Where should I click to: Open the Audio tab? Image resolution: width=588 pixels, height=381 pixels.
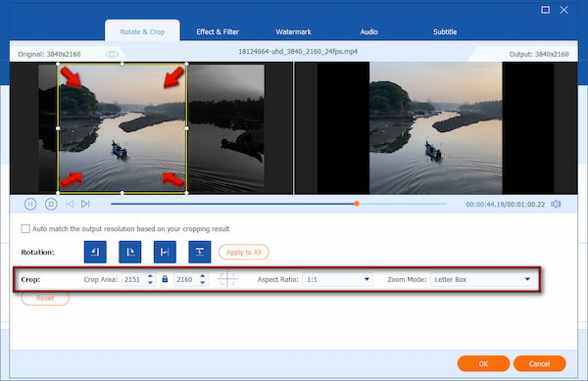(369, 32)
